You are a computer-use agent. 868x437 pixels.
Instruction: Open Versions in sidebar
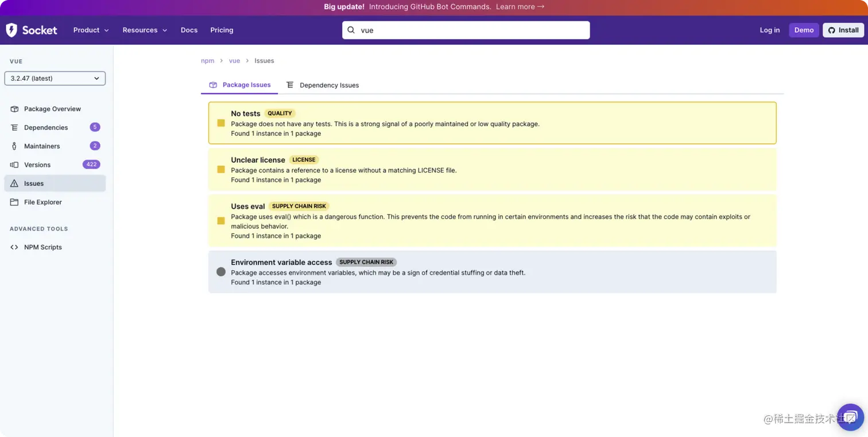click(55, 165)
